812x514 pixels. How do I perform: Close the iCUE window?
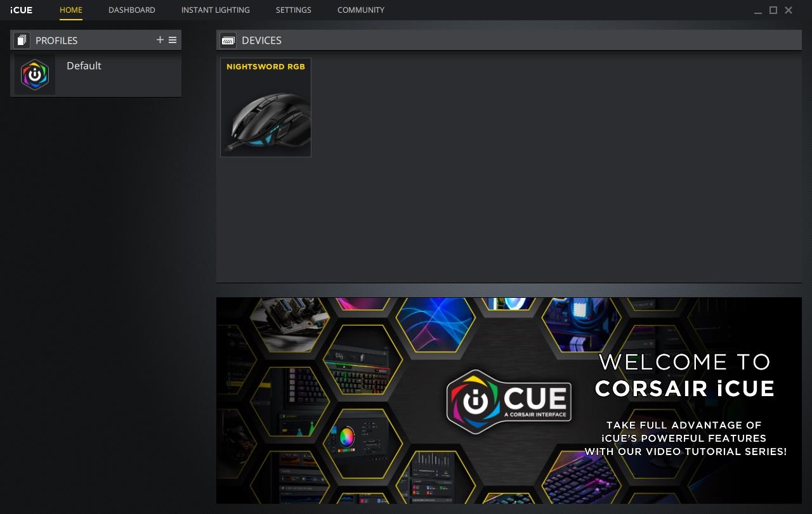pos(789,10)
